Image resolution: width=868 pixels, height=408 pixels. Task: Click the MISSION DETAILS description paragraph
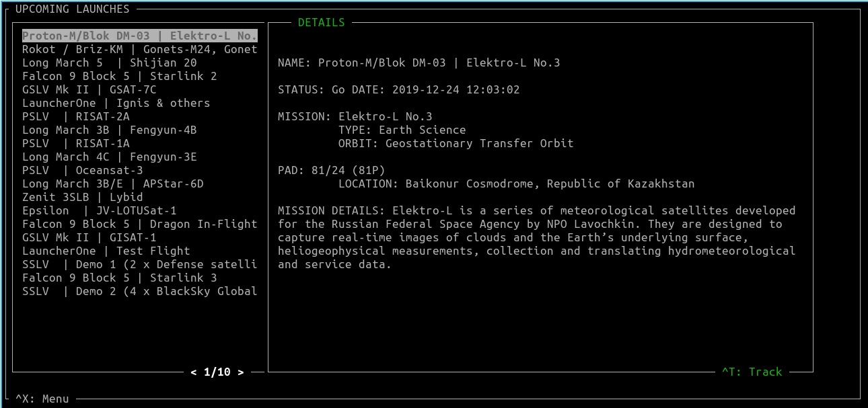coord(537,237)
